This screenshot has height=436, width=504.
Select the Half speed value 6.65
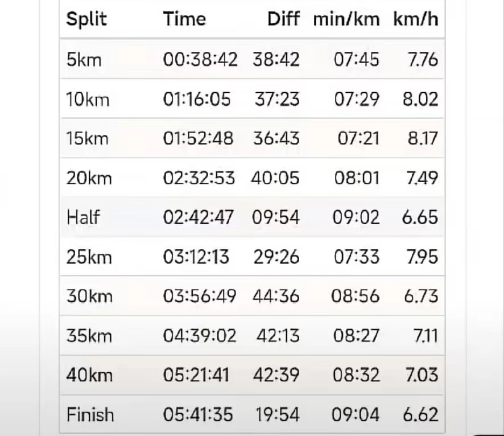[419, 217]
